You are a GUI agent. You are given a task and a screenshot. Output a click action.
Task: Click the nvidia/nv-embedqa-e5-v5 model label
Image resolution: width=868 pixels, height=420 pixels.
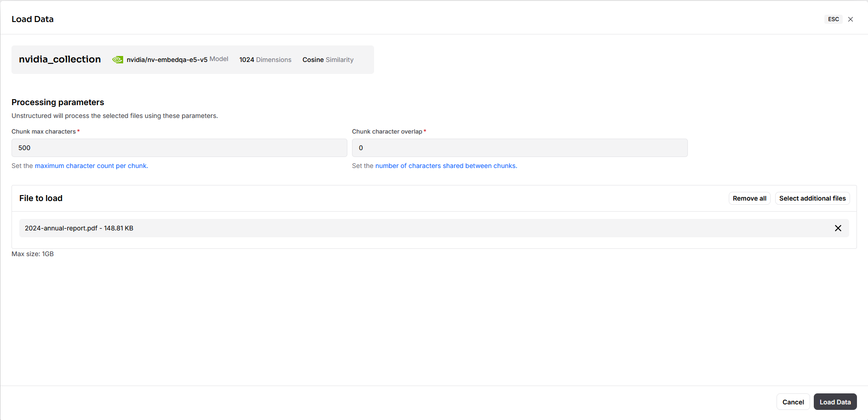pos(177,60)
